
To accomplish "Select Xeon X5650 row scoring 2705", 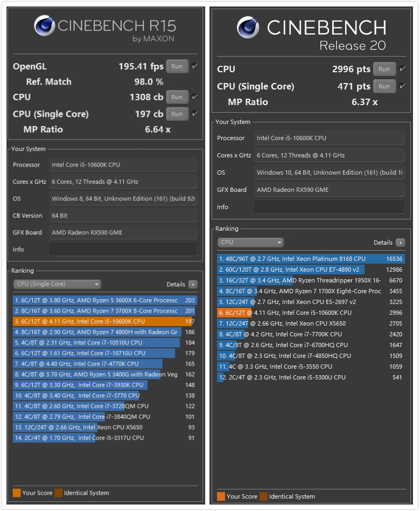I will [x=311, y=323].
